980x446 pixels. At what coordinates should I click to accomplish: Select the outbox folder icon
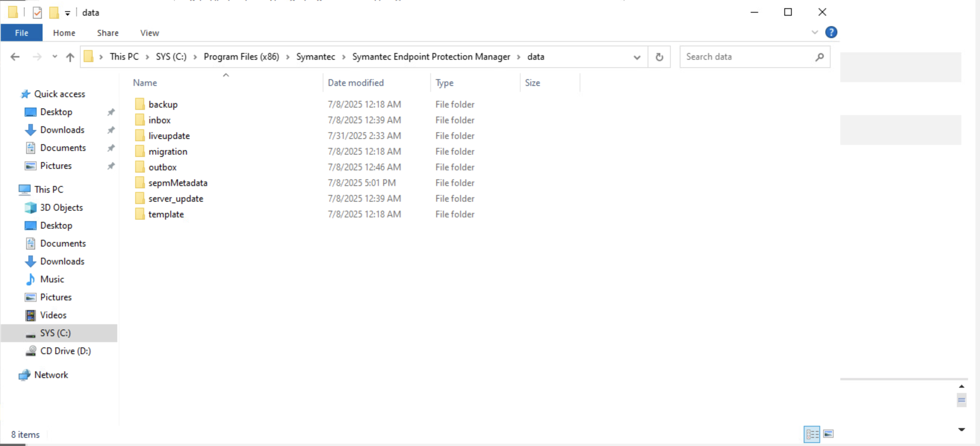140,167
